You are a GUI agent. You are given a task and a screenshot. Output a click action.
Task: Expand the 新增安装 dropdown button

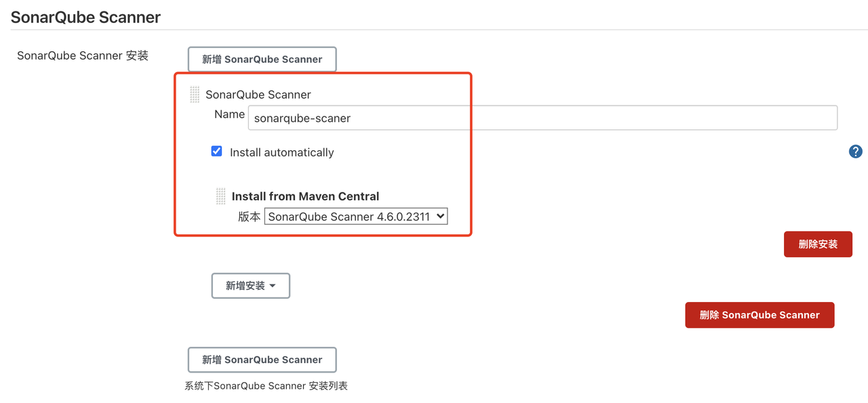tap(250, 286)
